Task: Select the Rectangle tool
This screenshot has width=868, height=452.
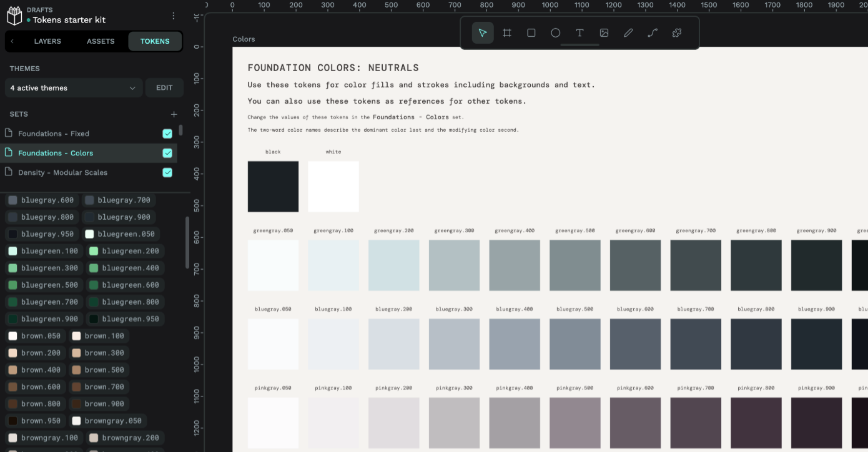Action: 531,32
